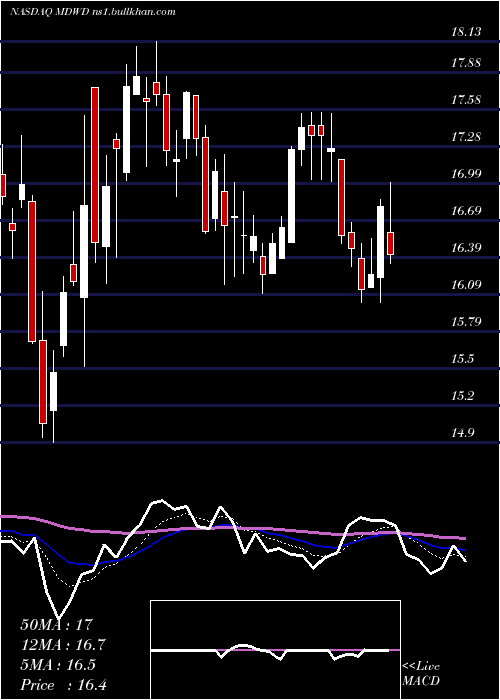This screenshot has height=700, width=500.
Task: Click the 17.88 price label
Action: [466, 62]
